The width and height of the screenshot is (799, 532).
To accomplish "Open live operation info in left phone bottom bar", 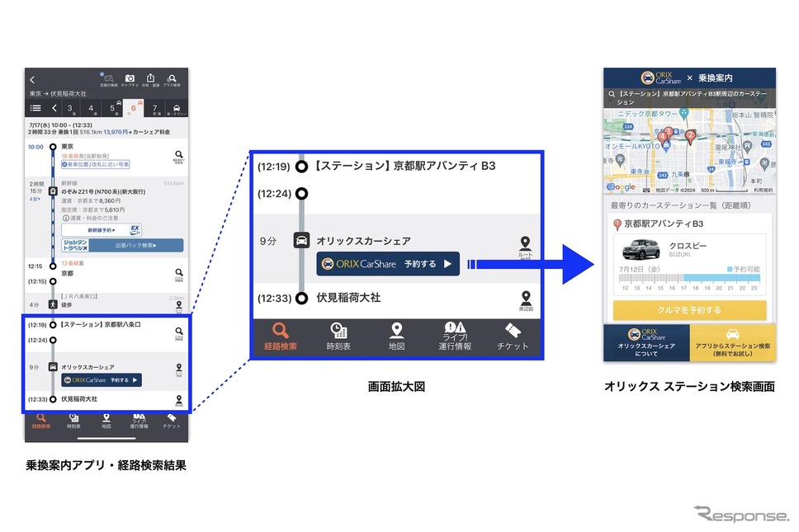I will pyautogui.click(x=139, y=421).
